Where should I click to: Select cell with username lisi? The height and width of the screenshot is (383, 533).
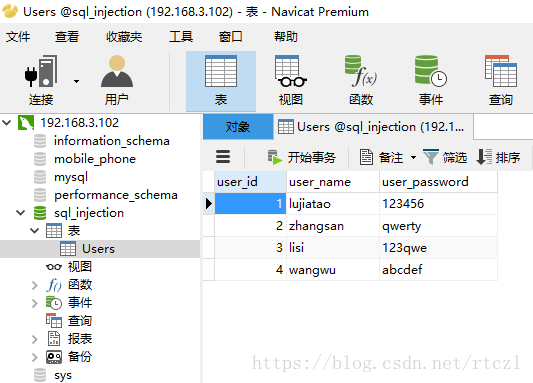(333, 247)
